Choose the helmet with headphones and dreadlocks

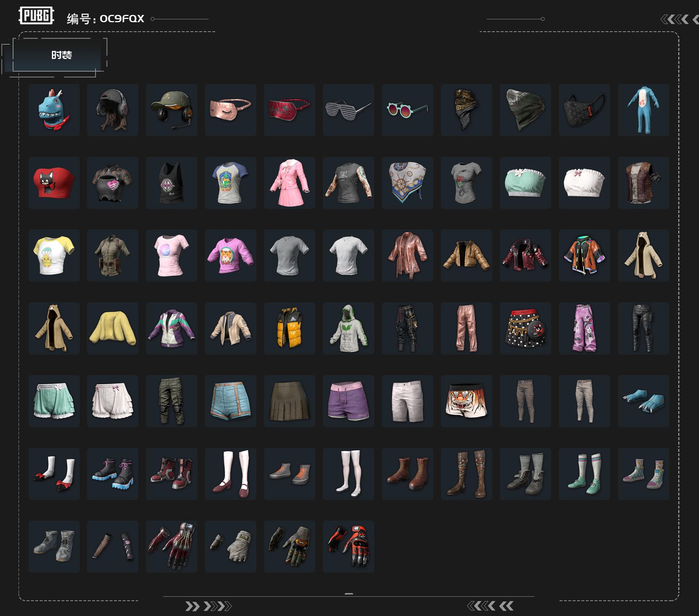[112, 110]
